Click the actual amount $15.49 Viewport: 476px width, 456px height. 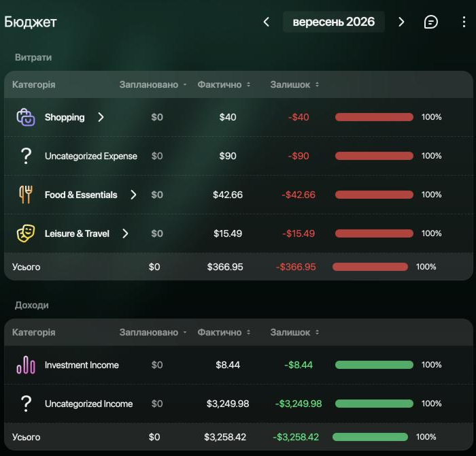(x=228, y=233)
